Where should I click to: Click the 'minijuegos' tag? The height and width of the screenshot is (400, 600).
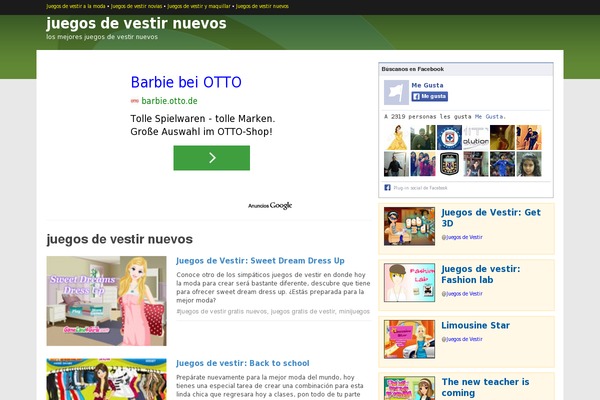(x=354, y=312)
